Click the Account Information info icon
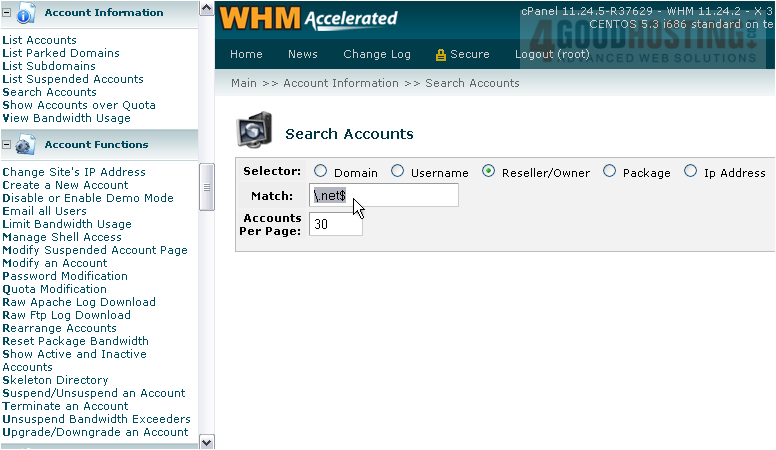 (27, 13)
